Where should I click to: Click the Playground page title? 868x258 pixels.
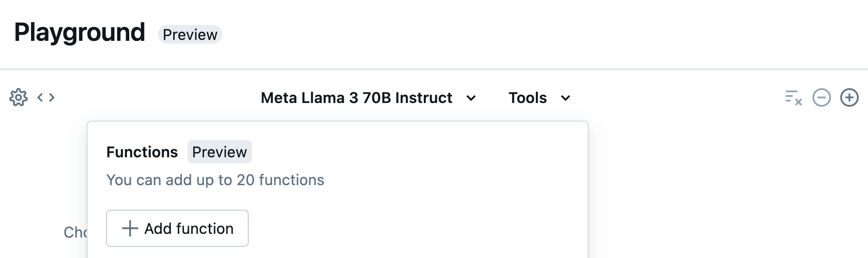click(x=80, y=32)
